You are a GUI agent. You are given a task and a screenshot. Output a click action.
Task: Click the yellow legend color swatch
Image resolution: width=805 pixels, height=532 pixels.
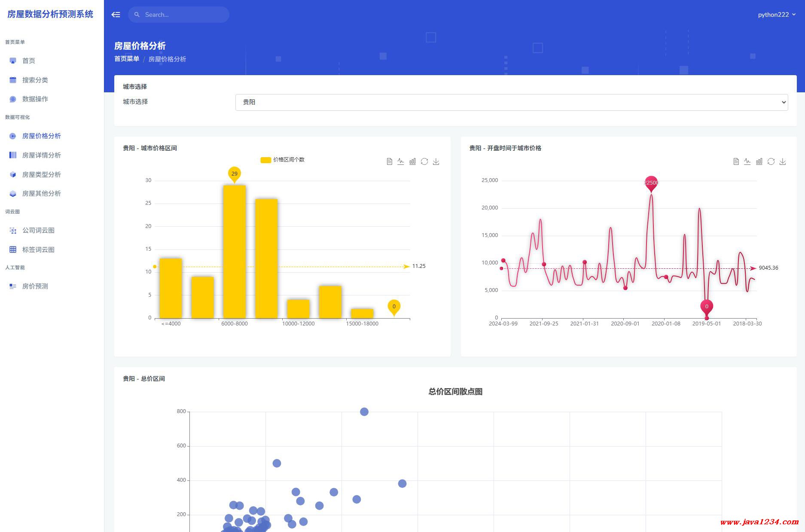(265, 160)
